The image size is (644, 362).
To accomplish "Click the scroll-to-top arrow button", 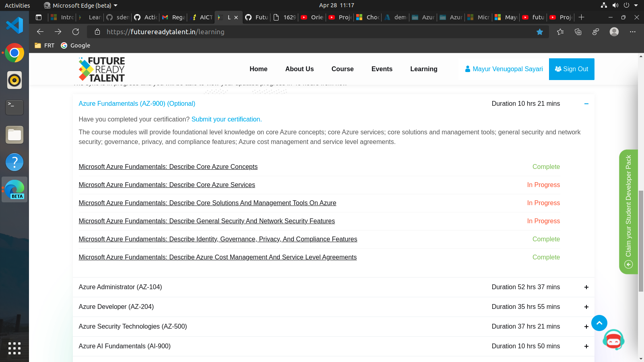I will coord(599,323).
